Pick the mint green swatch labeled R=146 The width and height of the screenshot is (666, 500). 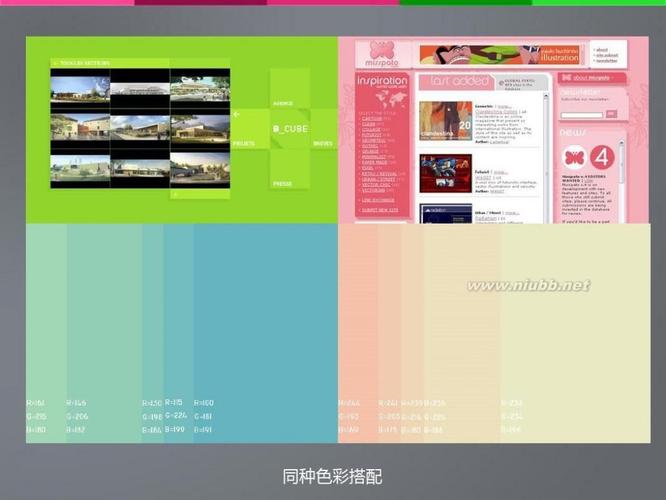(104, 333)
